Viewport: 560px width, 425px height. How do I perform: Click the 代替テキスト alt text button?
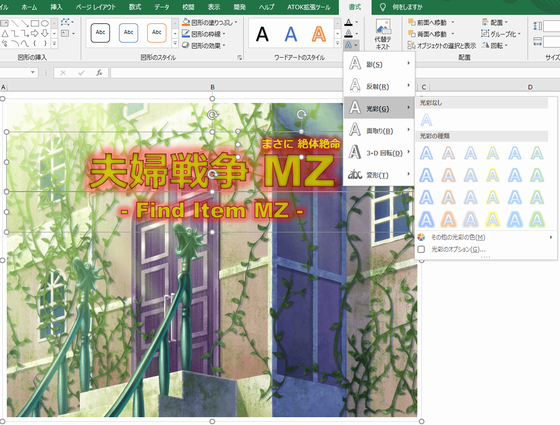click(x=383, y=34)
